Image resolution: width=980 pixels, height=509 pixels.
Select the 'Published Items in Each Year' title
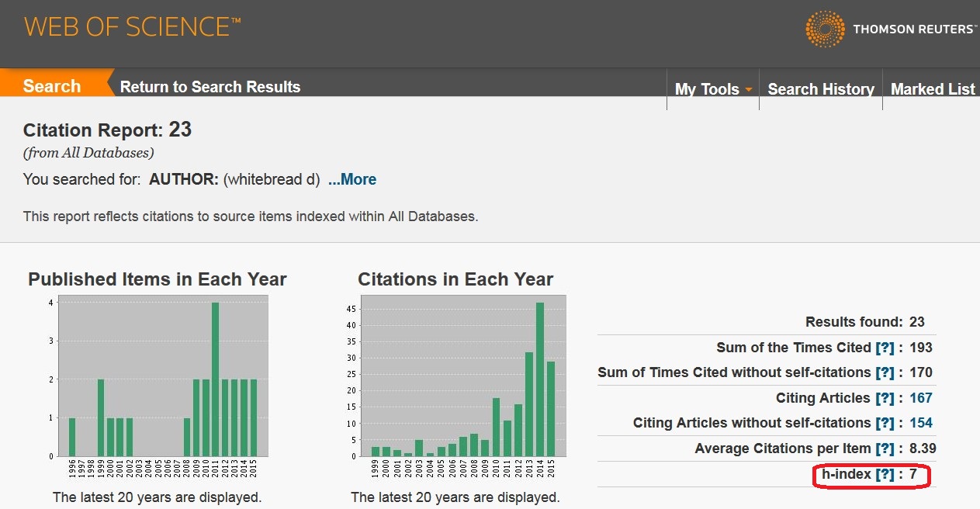point(158,279)
